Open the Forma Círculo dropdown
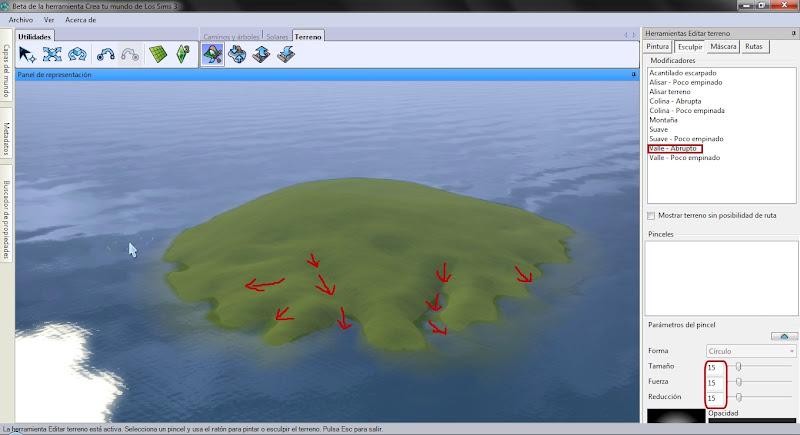Screen dimensions: 800x435 [751, 351]
